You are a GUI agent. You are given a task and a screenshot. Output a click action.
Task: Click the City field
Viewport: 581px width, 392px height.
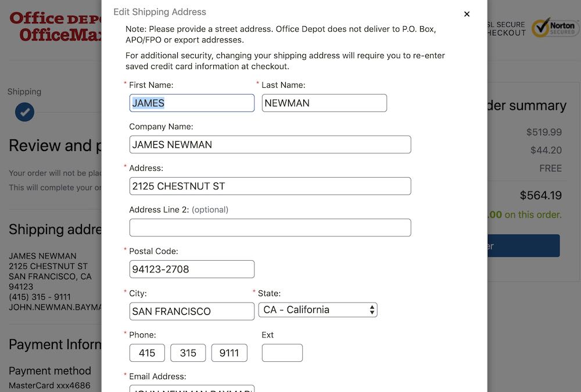tap(192, 311)
